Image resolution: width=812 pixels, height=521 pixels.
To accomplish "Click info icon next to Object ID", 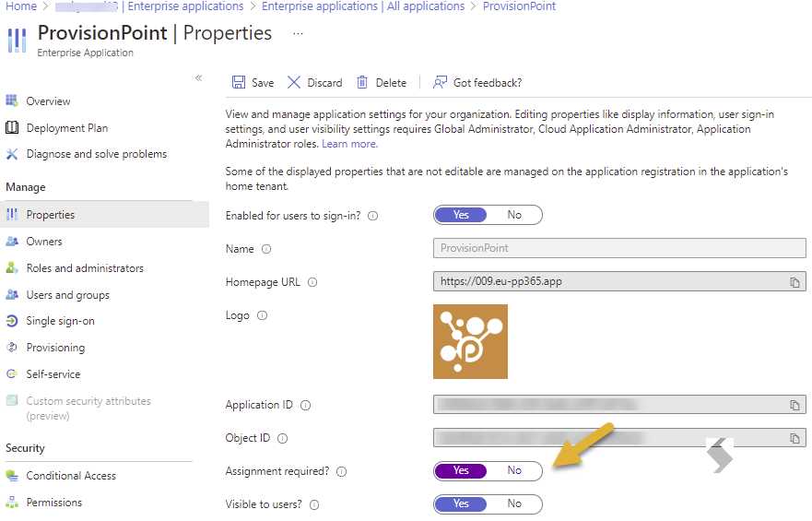I will click(282, 438).
